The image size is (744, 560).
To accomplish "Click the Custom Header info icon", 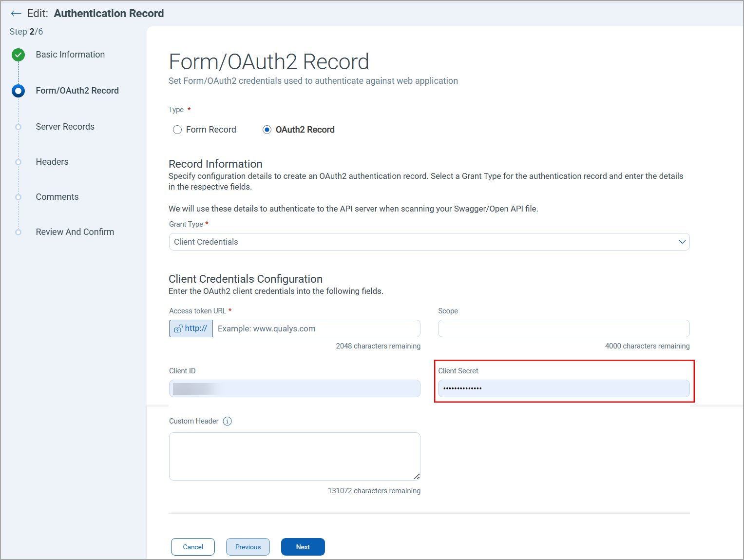I will [x=227, y=421].
